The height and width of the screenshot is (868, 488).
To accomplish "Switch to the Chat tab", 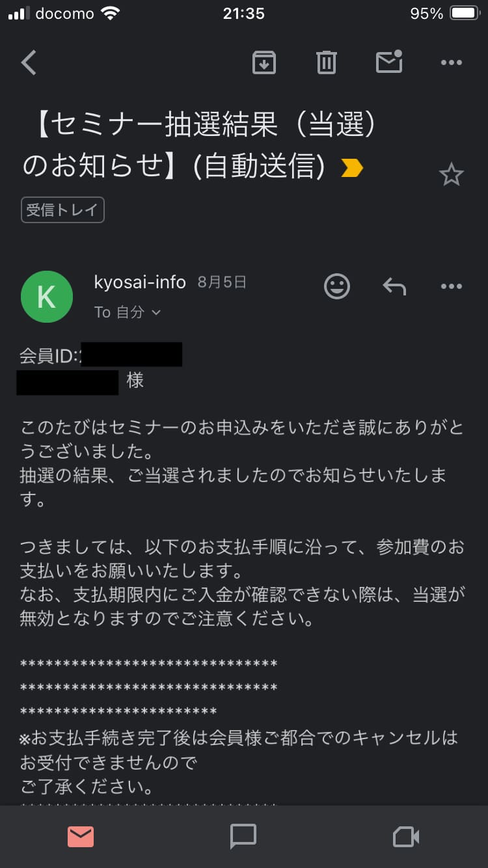I will click(243, 837).
